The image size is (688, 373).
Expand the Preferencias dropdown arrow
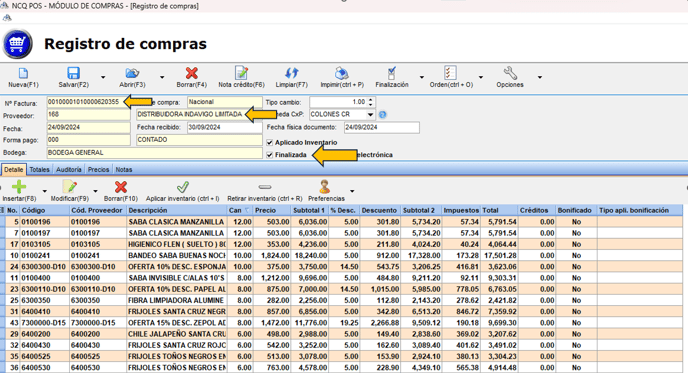(352, 191)
